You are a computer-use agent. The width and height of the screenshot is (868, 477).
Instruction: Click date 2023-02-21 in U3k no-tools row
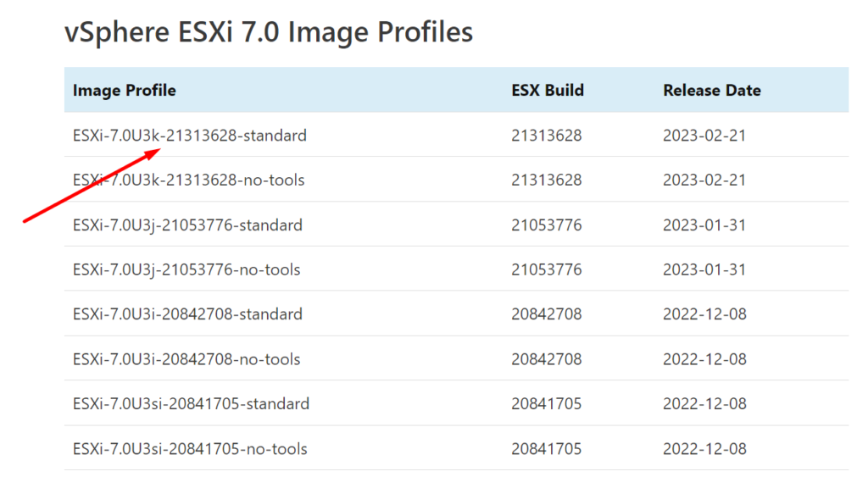(704, 180)
